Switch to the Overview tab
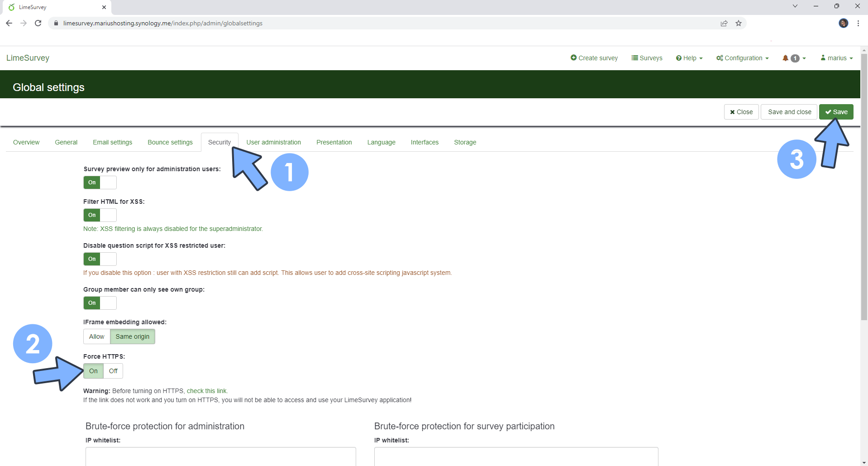 coord(26,142)
